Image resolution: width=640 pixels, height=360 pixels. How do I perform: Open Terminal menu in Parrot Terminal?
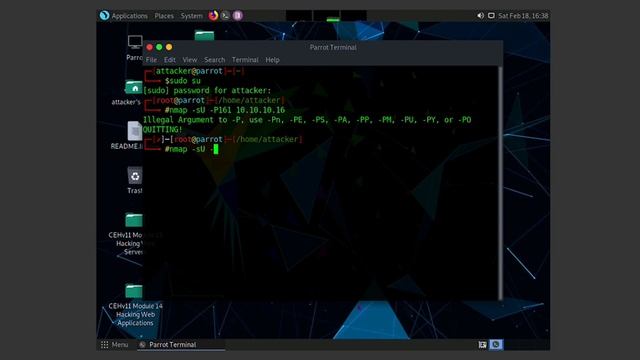coord(245,60)
